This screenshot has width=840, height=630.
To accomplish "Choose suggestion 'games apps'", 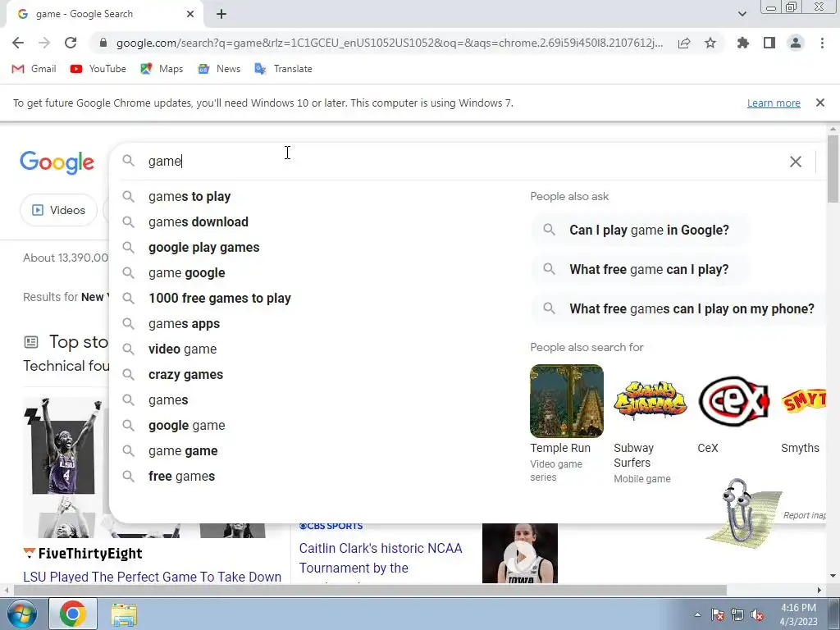I will pyautogui.click(x=184, y=323).
